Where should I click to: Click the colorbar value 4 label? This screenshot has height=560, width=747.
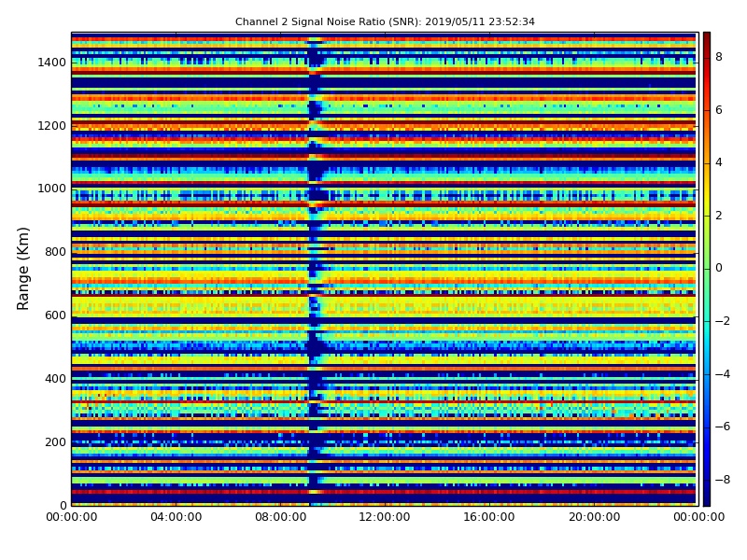(719, 162)
